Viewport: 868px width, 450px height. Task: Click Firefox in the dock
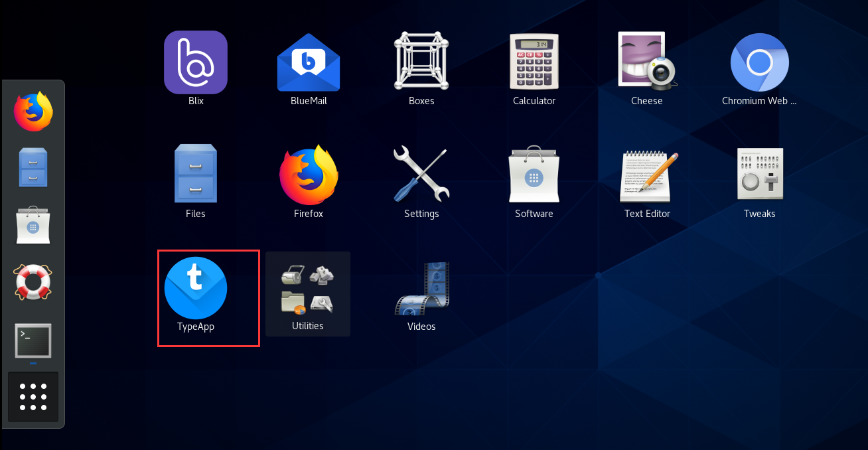[x=33, y=111]
